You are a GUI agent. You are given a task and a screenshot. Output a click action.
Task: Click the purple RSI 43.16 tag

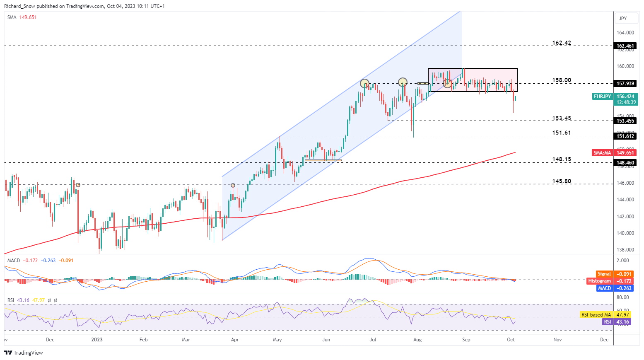pyautogui.click(x=617, y=322)
